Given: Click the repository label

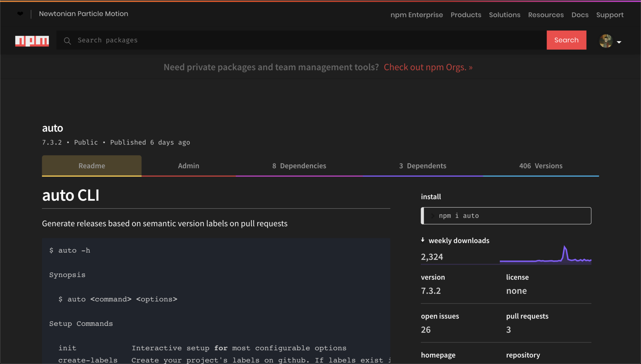Looking at the screenshot, I should pyautogui.click(x=523, y=355).
